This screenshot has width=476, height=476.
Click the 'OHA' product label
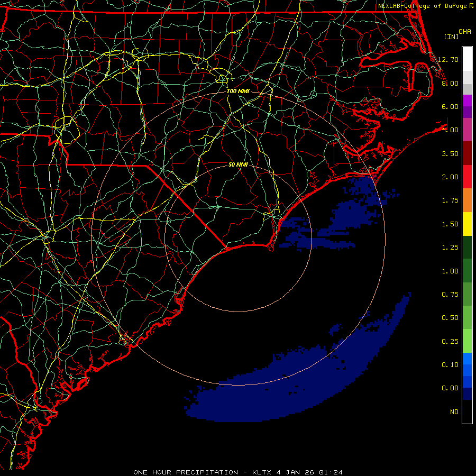465,32
